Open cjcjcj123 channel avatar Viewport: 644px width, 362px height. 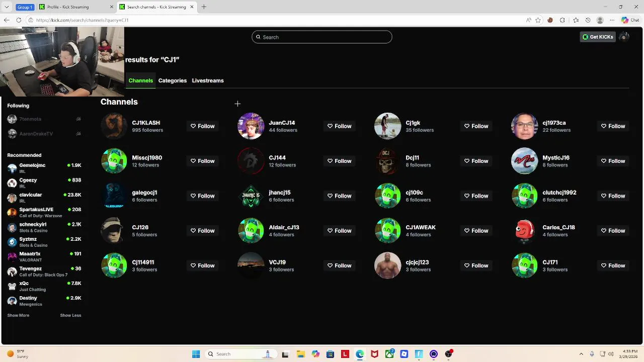[388, 265]
